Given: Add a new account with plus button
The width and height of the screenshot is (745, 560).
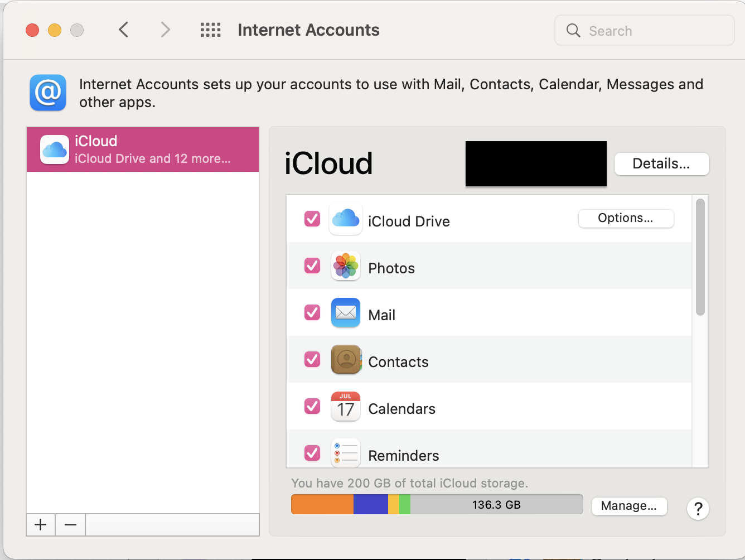Looking at the screenshot, I should (x=41, y=525).
